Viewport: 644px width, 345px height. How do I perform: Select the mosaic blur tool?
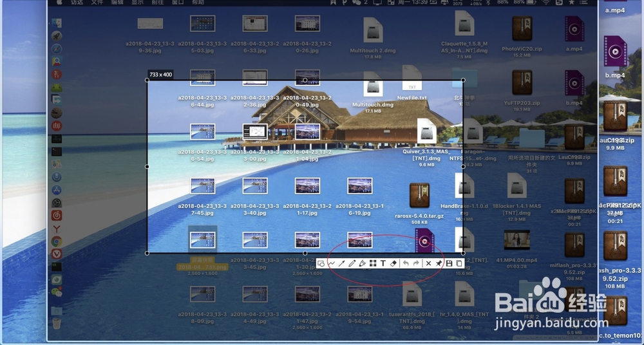(373, 264)
